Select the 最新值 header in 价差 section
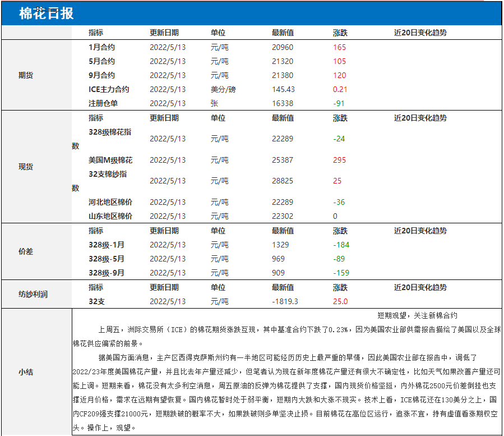The width and height of the screenshot is (504, 436). click(283, 231)
